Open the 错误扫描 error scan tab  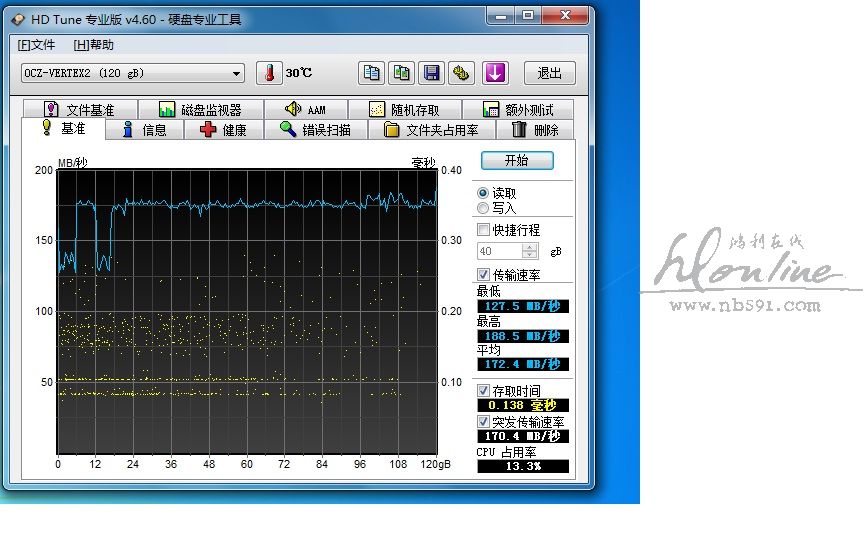pos(315,130)
